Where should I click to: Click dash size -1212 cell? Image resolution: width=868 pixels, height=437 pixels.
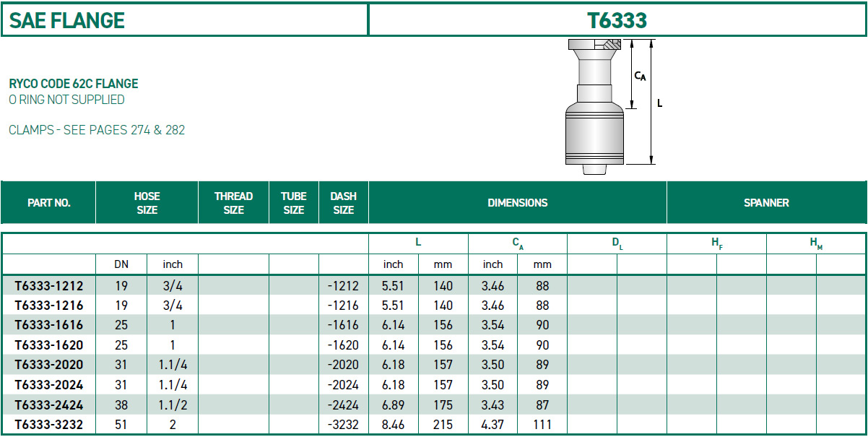coord(342,286)
